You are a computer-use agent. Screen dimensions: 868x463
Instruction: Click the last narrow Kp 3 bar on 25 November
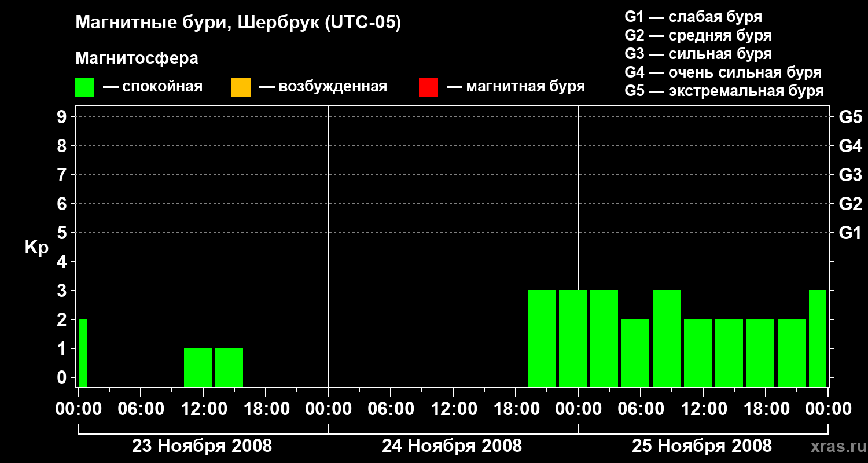818,338
